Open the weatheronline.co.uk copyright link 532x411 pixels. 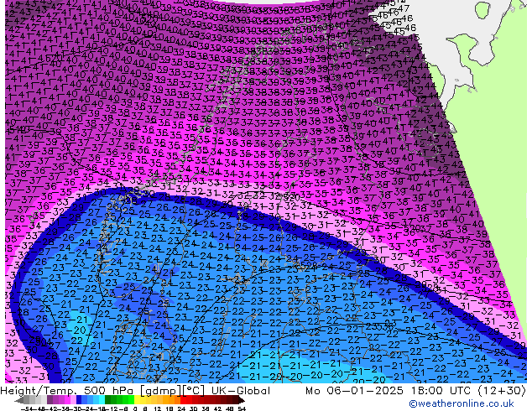point(462,403)
